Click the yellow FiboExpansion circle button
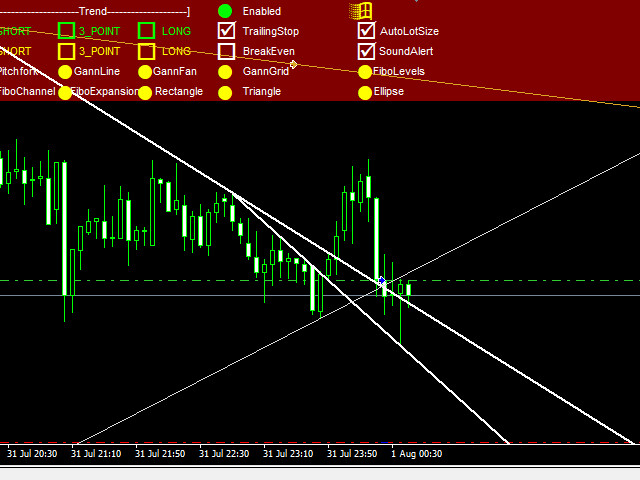 (65, 93)
